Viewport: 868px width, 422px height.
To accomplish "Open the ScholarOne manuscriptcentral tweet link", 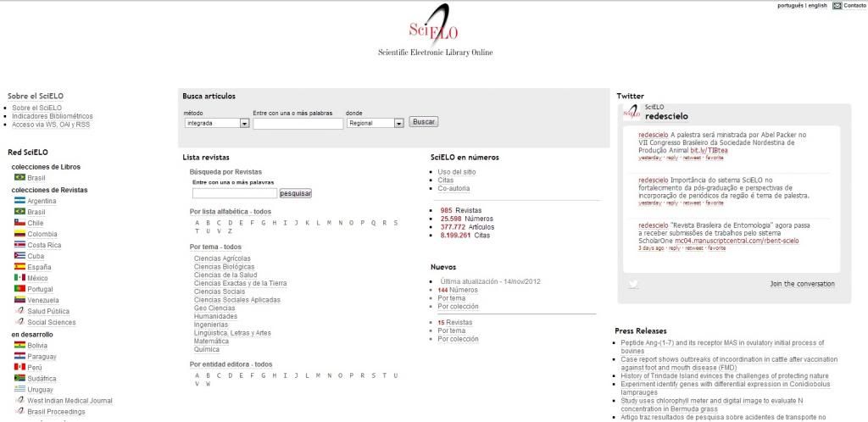I will (x=737, y=242).
